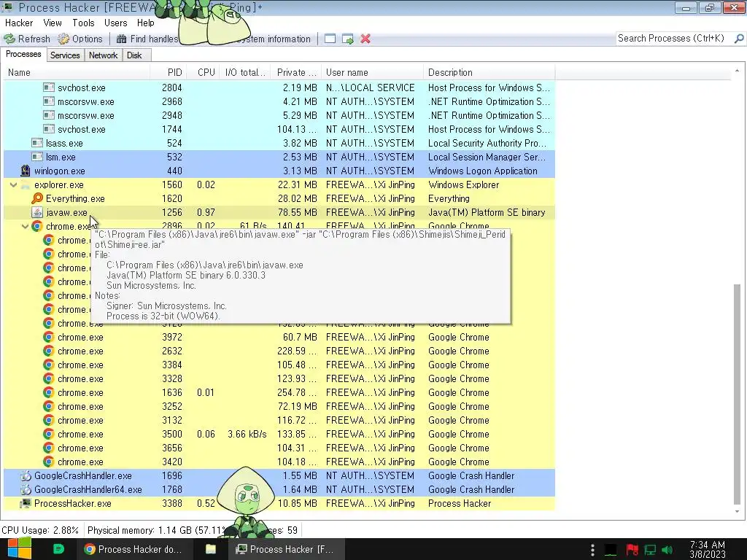
Task: Sort by I/O total column header
Action: coord(245,72)
